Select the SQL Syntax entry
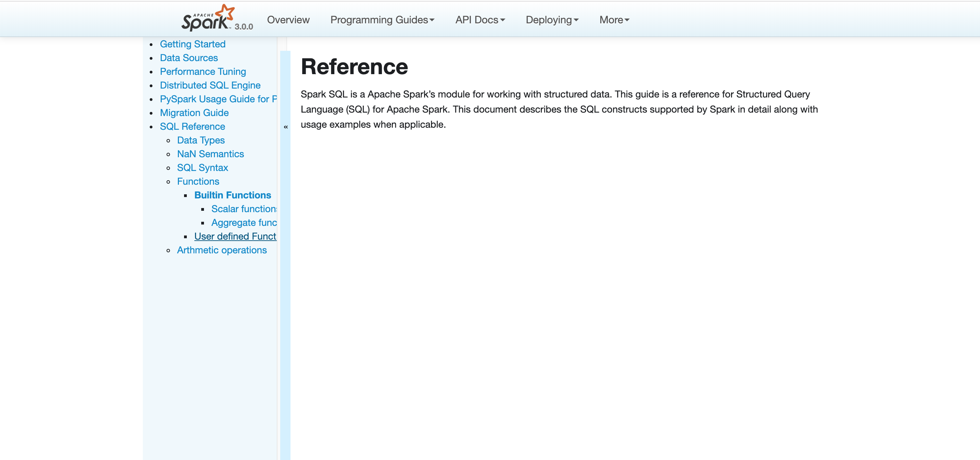The width and height of the screenshot is (980, 460). 202,168
